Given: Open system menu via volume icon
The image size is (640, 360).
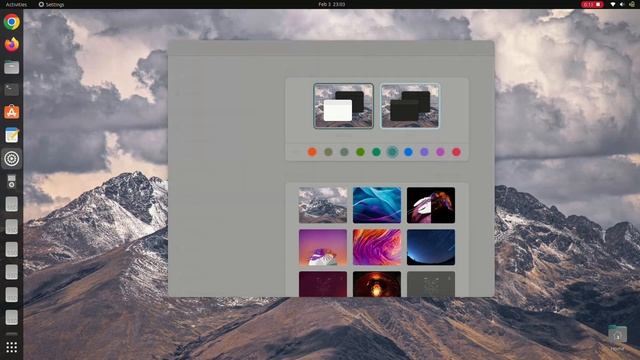Looking at the screenshot, I should 622,4.
